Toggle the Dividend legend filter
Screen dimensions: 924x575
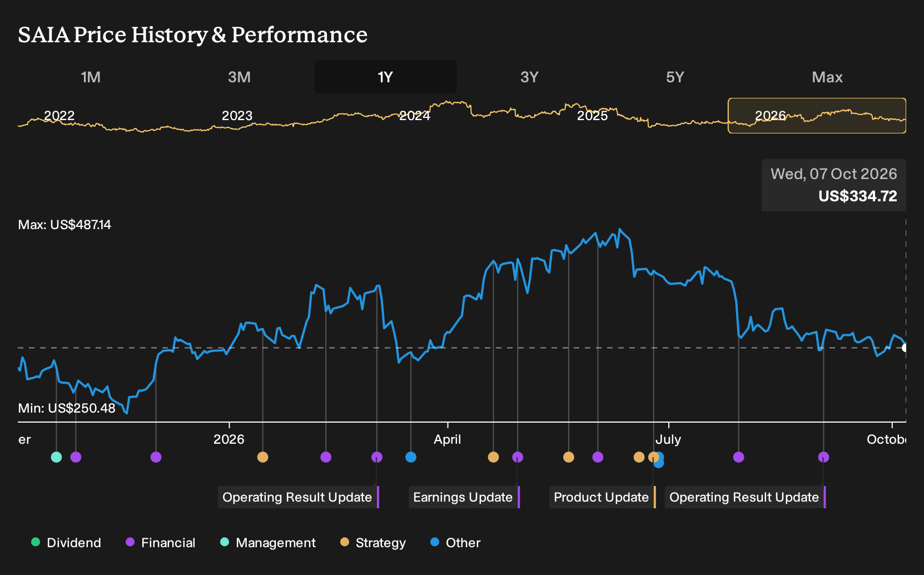click(66, 542)
